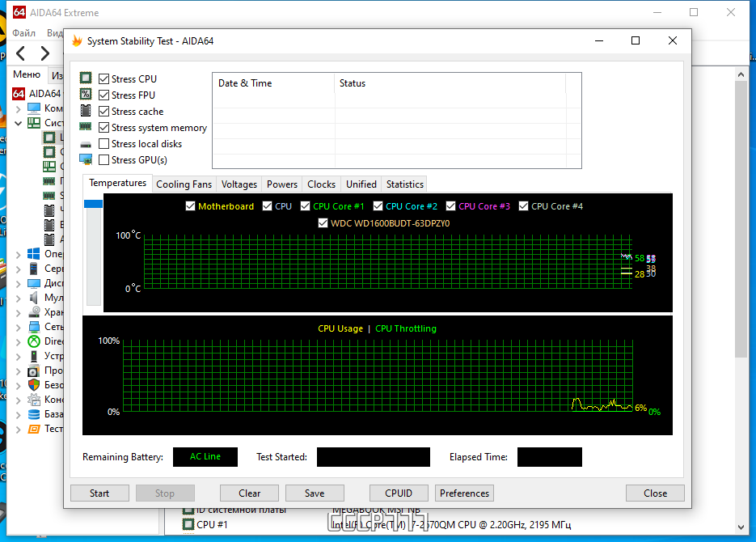Expand the operating system tree node

19,254
